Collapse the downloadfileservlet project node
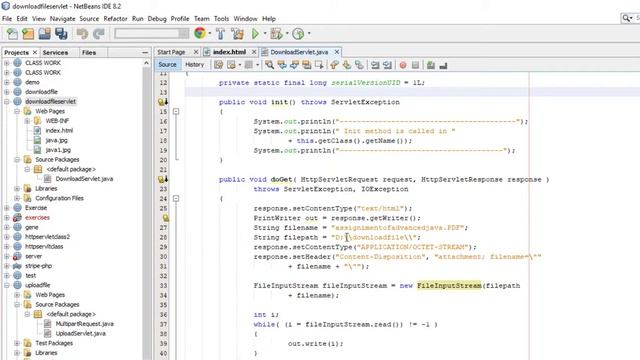The image size is (640, 360). [x=7, y=102]
